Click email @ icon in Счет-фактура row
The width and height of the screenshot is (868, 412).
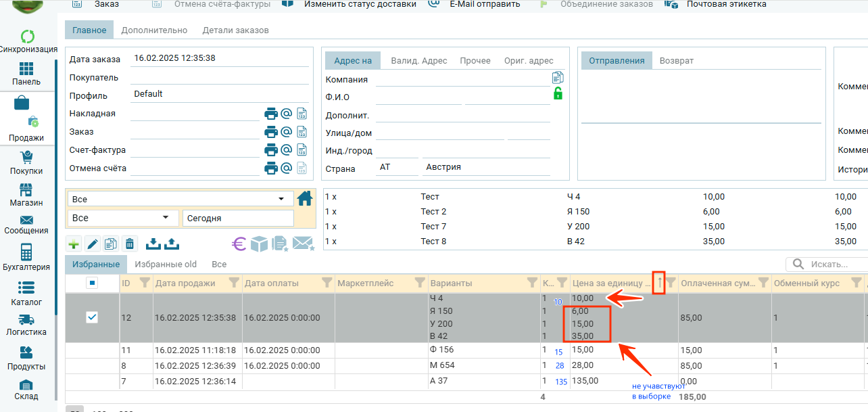286,150
